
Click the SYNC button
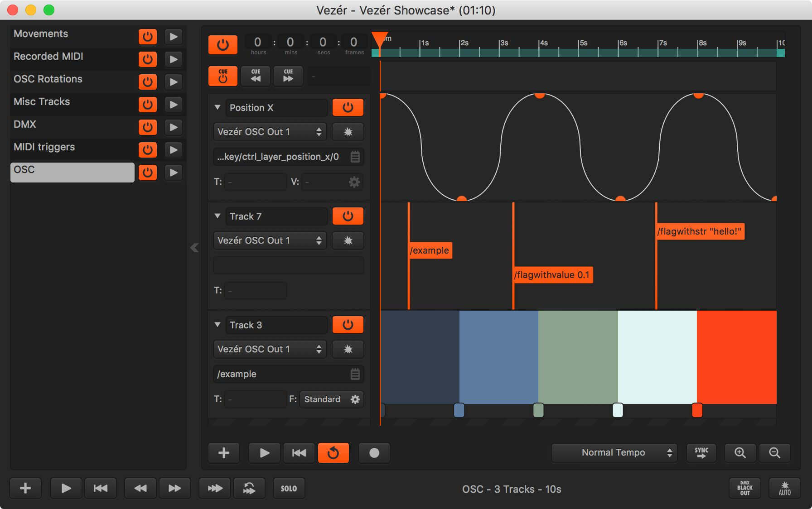(701, 452)
